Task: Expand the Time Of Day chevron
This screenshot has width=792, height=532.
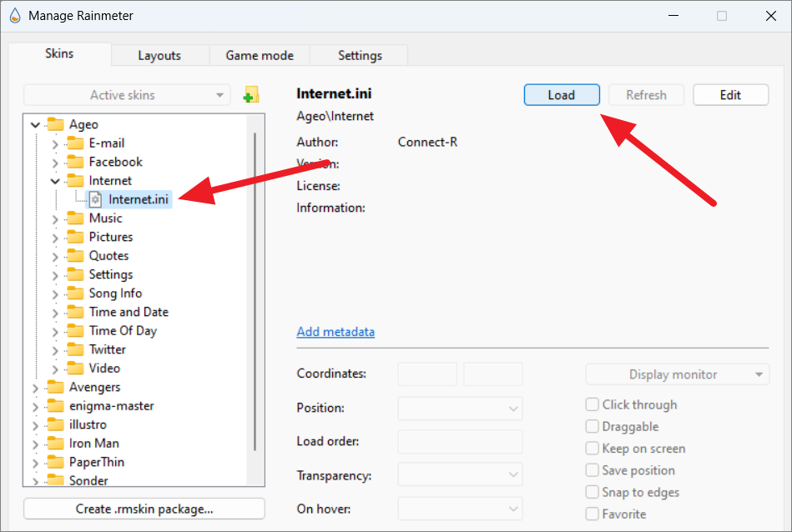Action: click(55, 331)
